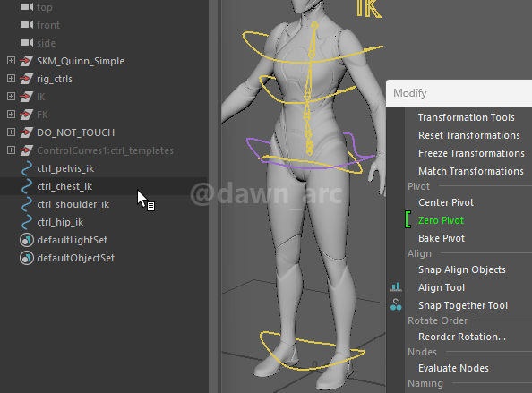Choose Match Transformations
This screenshot has height=393, width=532.
pyautogui.click(x=471, y=171)
